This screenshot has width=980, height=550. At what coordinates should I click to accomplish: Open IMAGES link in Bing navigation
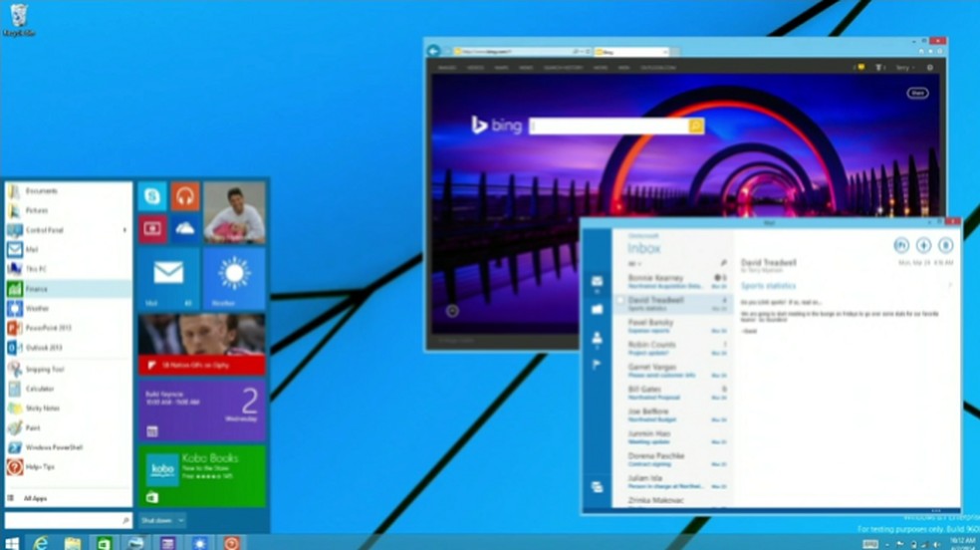447,68
